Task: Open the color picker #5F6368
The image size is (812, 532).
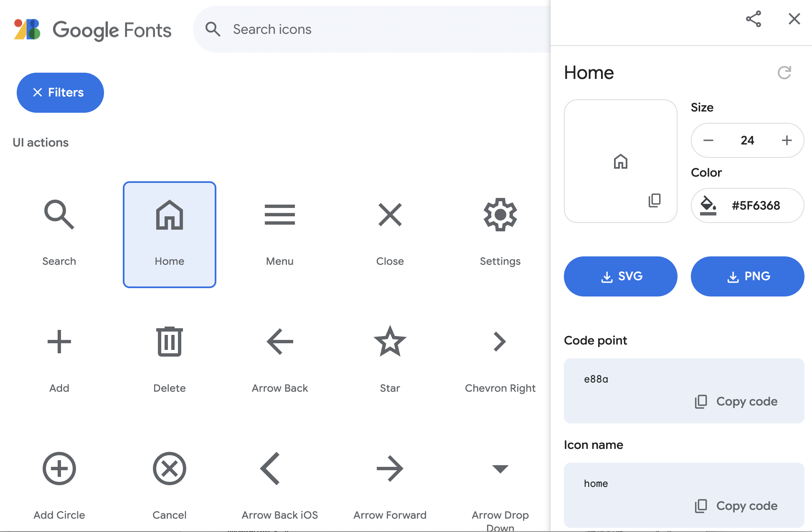Action: tap(747, 205)
